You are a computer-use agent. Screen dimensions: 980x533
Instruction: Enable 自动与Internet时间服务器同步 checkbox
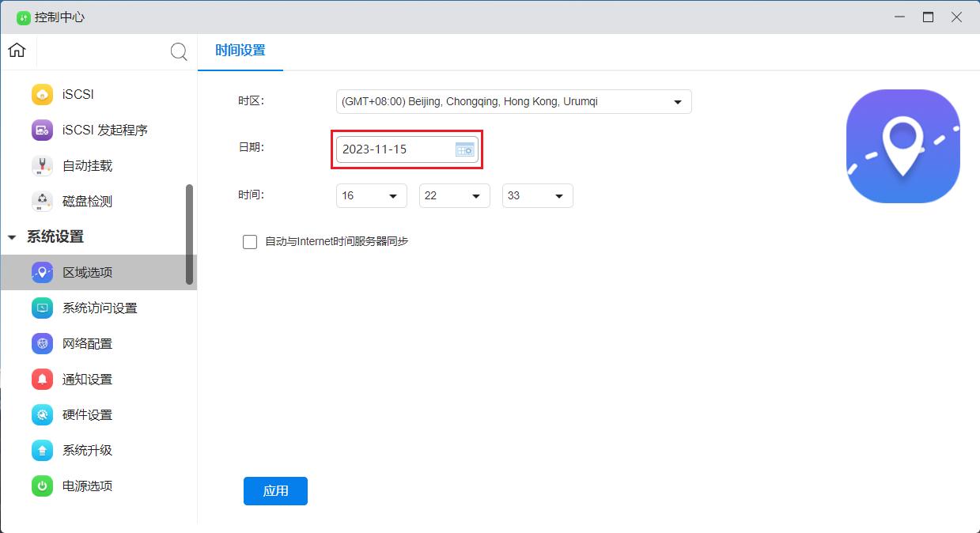(250, 242)
